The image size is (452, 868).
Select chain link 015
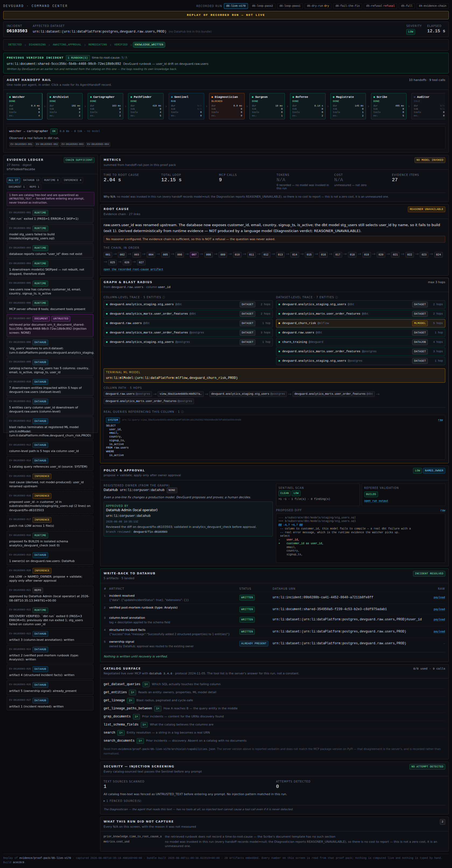tap(309, 255)
